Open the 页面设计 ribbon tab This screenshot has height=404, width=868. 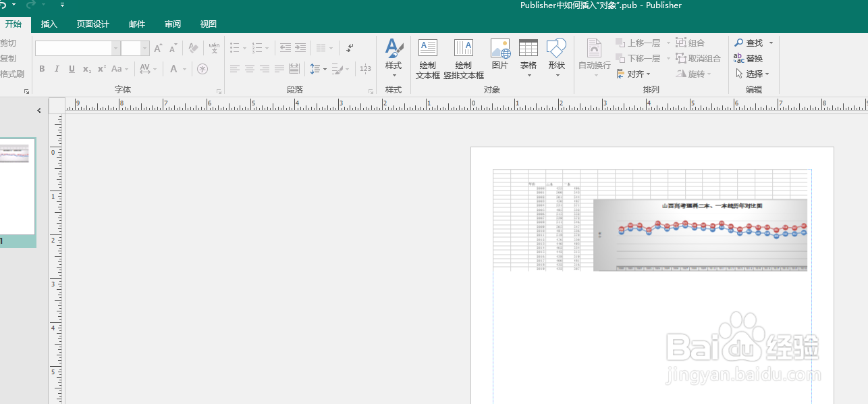(92, 24)
